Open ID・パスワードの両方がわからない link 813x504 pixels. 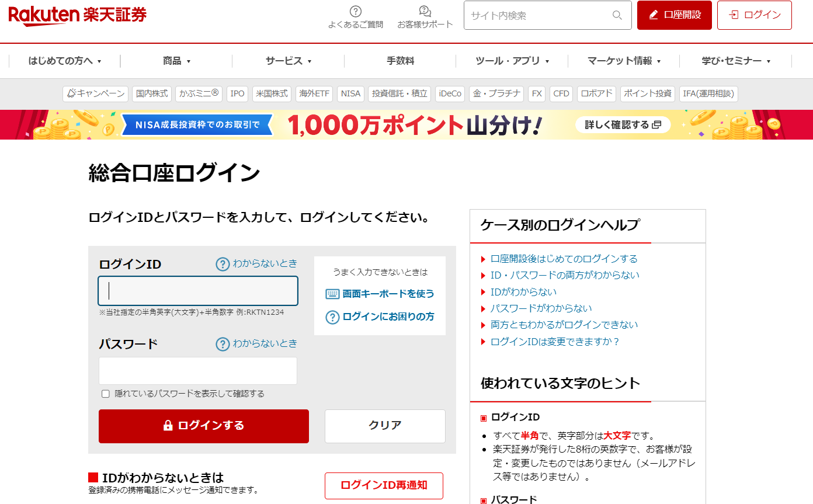point(565,275)
